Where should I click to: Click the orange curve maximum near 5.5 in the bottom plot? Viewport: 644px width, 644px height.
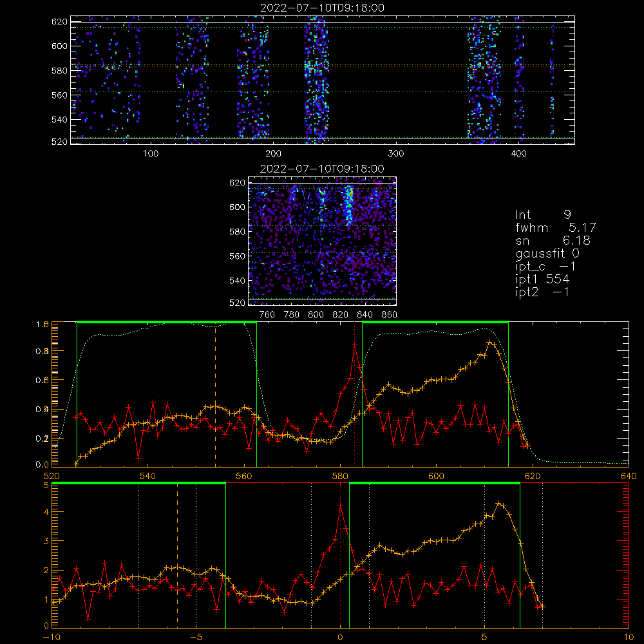498,503
